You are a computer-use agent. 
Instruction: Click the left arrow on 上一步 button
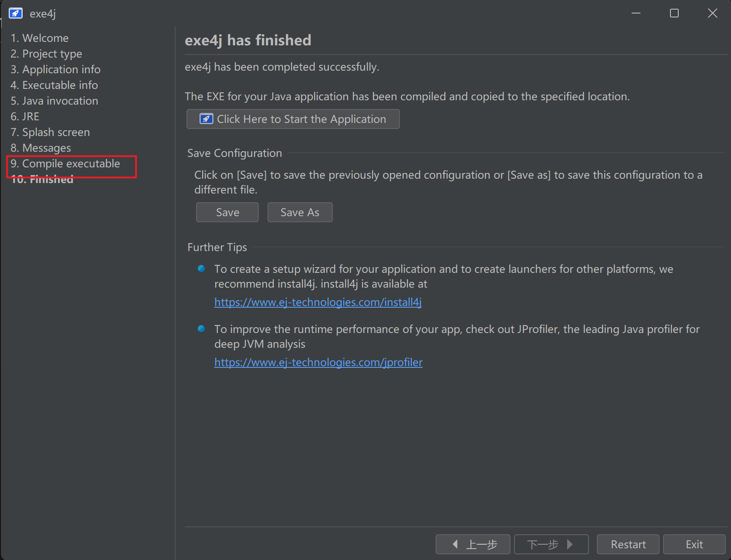[x=455, y=544]
